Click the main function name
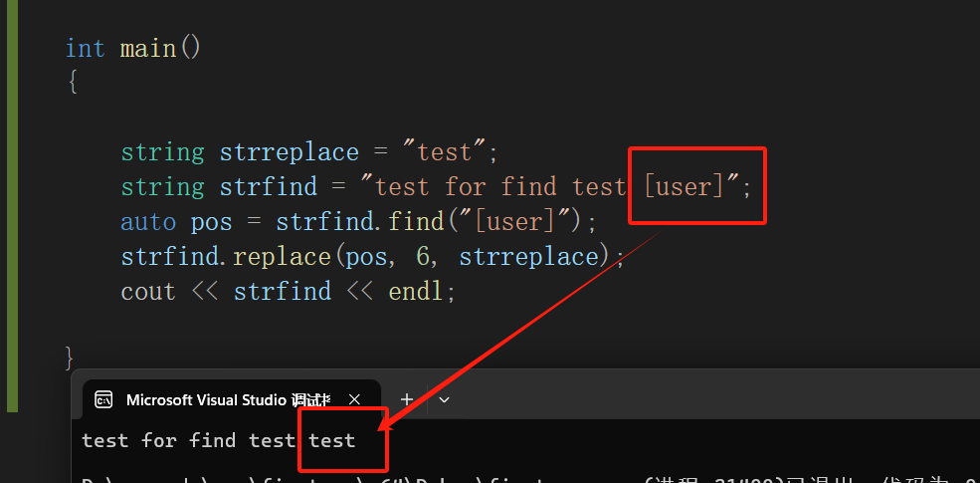The height and width of the screenshot is (483, 980). click(x=148, y=49)
